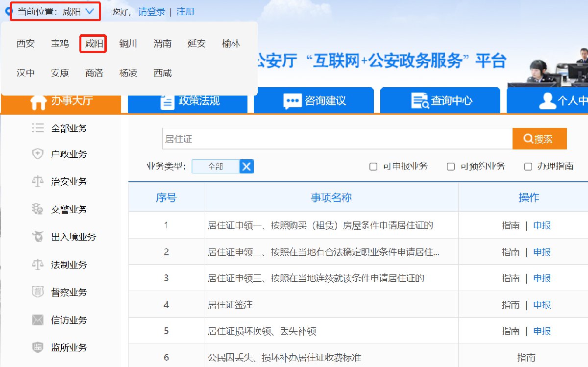
Task: Click the 户政业务 shield icon in sidebar
Action: 38,154
